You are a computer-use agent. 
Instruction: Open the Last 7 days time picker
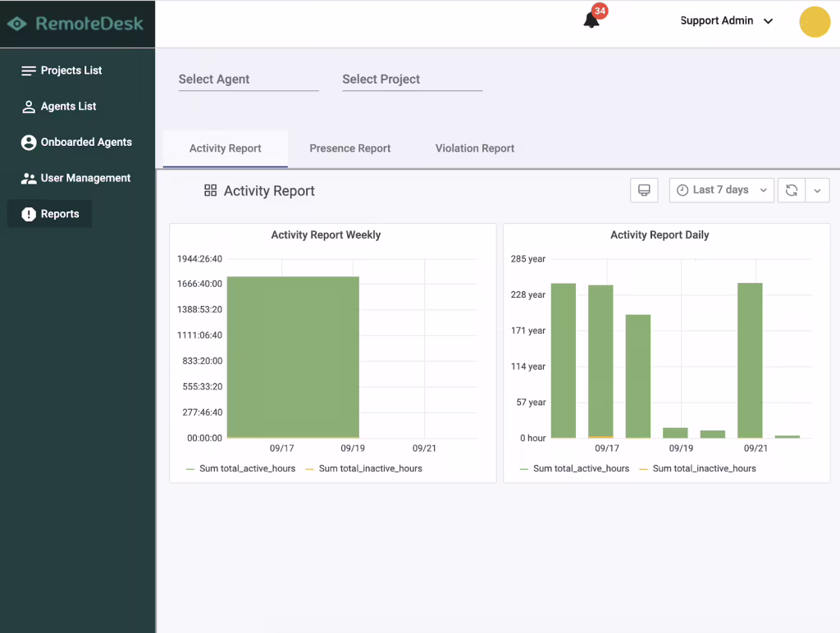[721, 190]
